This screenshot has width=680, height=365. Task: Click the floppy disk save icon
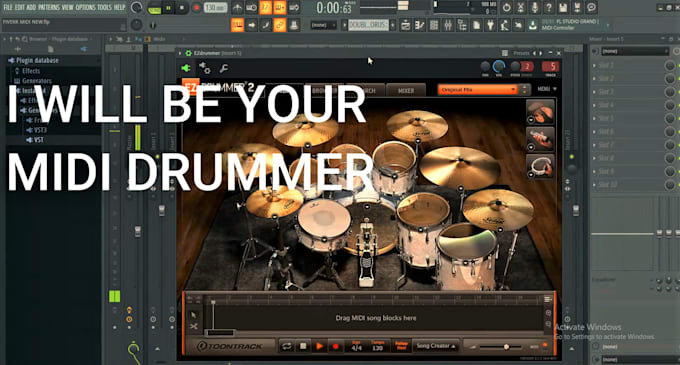point(563,7)
